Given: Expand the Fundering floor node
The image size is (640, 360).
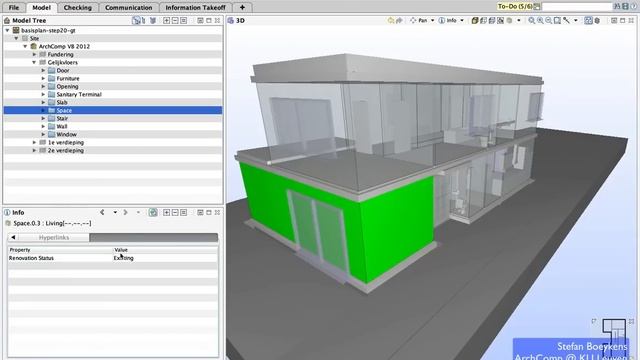Looking at the screenshot, I should [x=34, y=54].
